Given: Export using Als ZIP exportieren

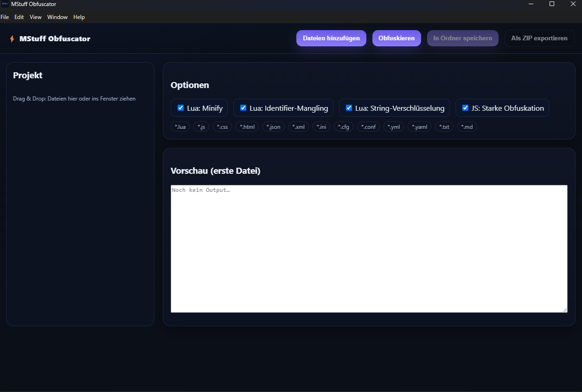Looking at the screenshot, I should [x=539, y=38].
